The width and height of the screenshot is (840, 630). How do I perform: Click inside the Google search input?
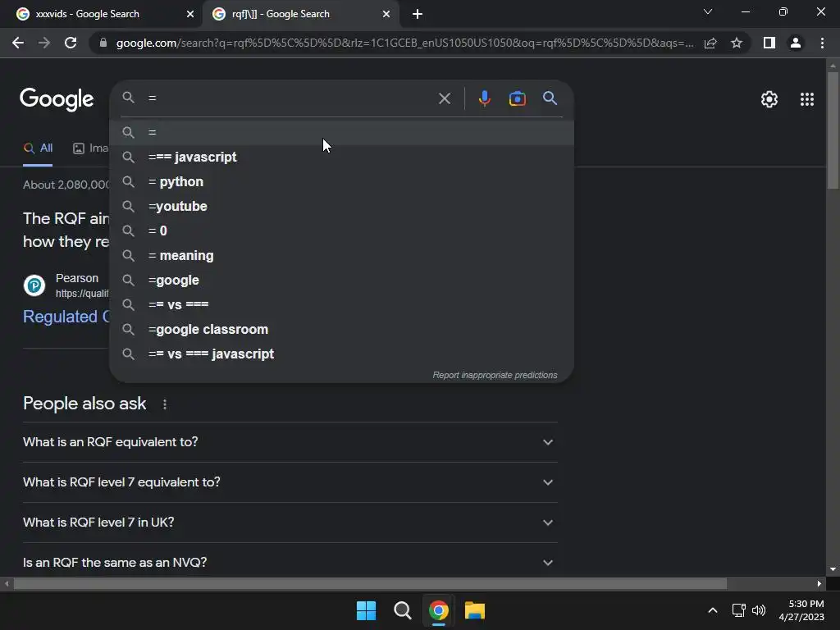point(290,98)
